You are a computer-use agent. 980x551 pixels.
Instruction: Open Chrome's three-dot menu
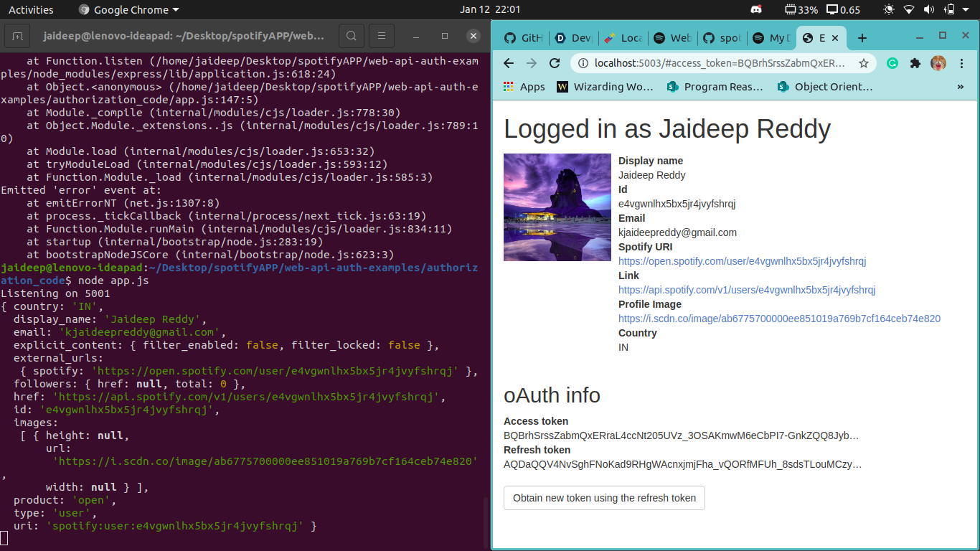[x=961, y=63]
